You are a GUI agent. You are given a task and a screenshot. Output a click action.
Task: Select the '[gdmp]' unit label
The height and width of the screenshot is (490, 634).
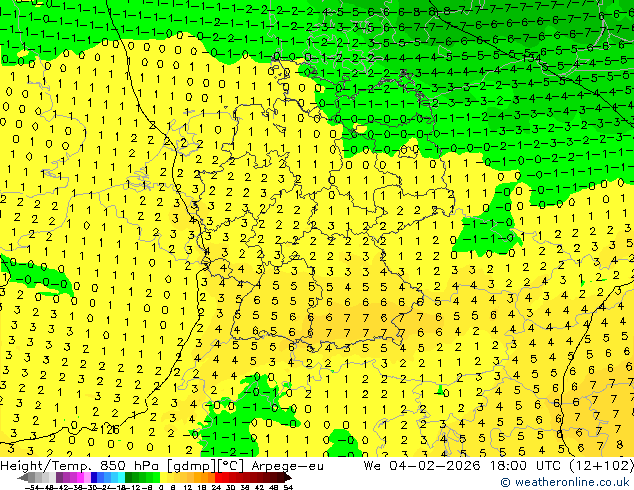(192, 466)
